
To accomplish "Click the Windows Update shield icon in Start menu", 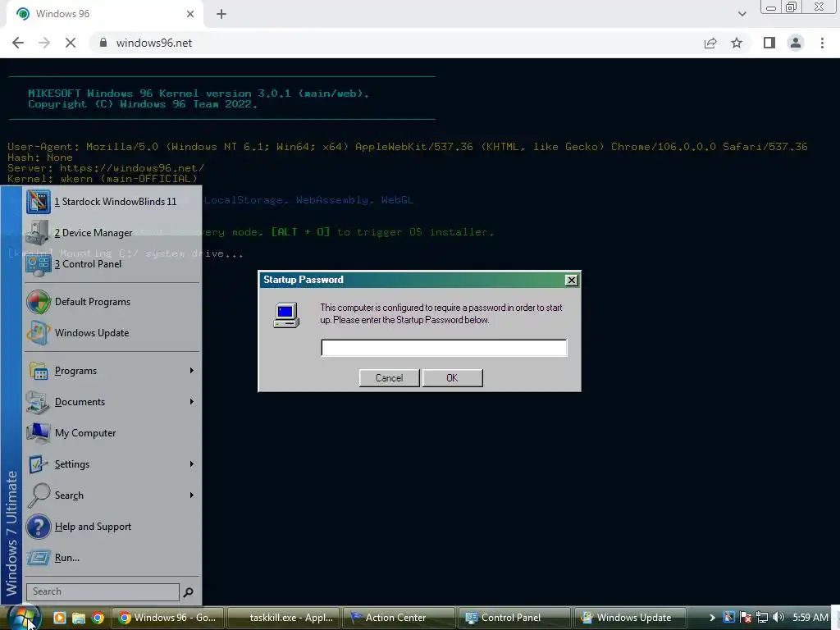I will tap(39, 333).
